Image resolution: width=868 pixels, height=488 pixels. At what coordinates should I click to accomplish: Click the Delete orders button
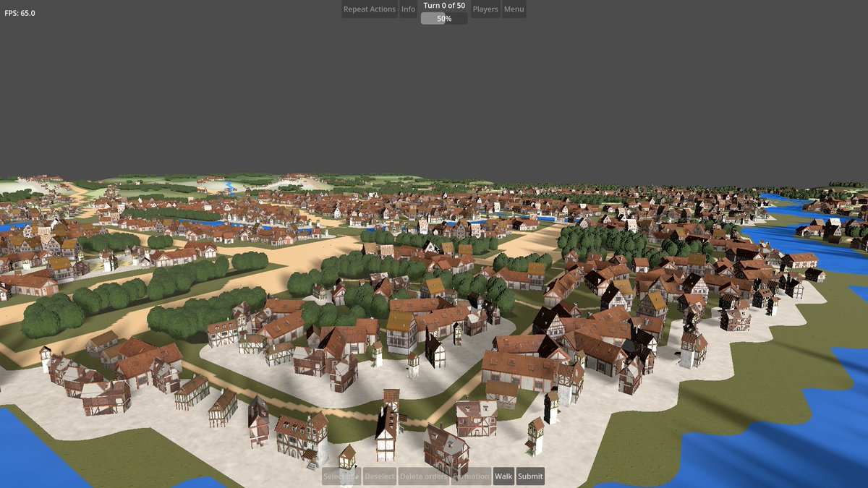[423, 476]
